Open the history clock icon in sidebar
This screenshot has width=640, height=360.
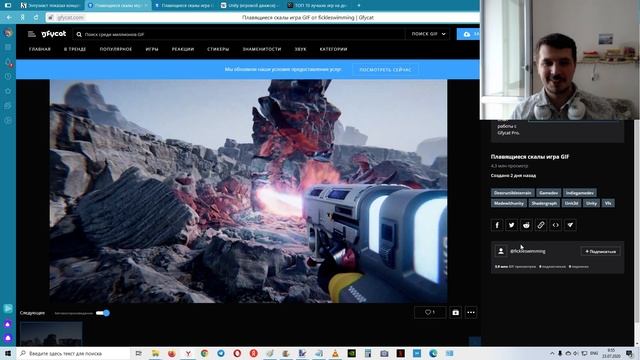click(8, 77)
